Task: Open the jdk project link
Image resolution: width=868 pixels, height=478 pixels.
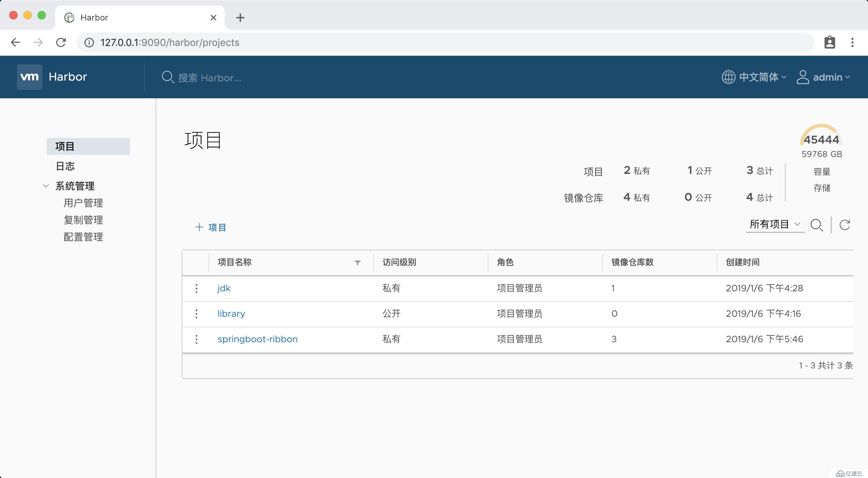Action: (x=224, y=288)
